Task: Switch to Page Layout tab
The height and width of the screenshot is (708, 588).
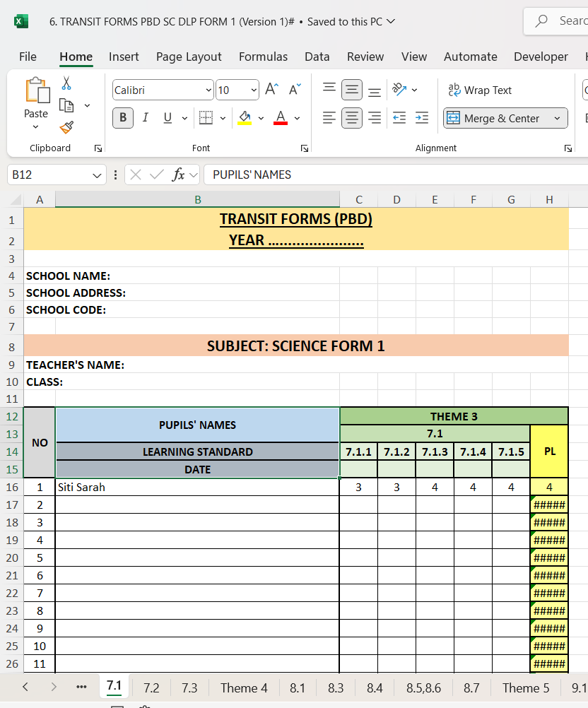Action: [189, 57]
